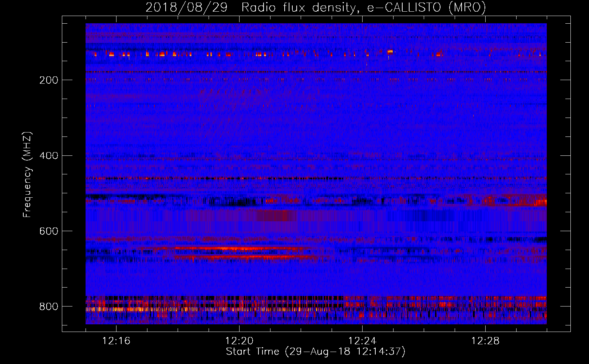Click the 600 MHz frequency tick label
The width and height of the screenshot is (589, 364).
pyautogui.click(x=49, y=231)
